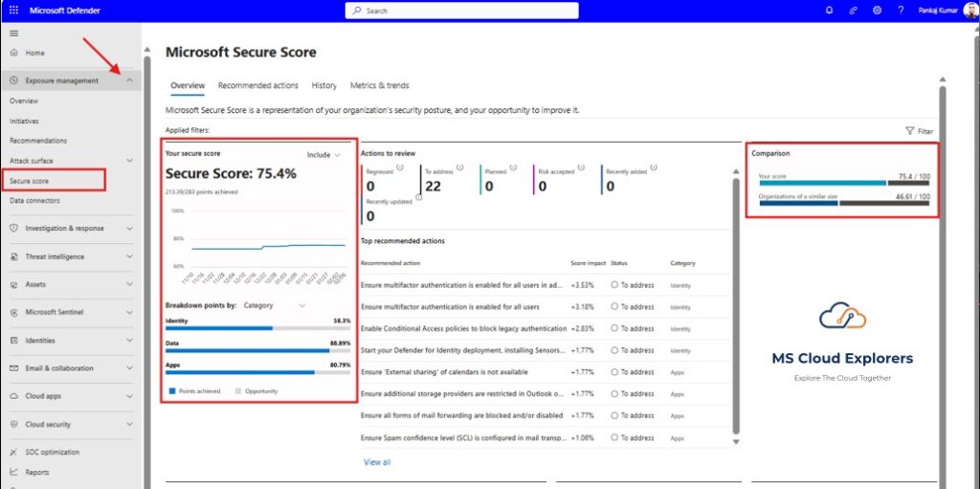Click the Investigation & response shield icon

point(13,229)
